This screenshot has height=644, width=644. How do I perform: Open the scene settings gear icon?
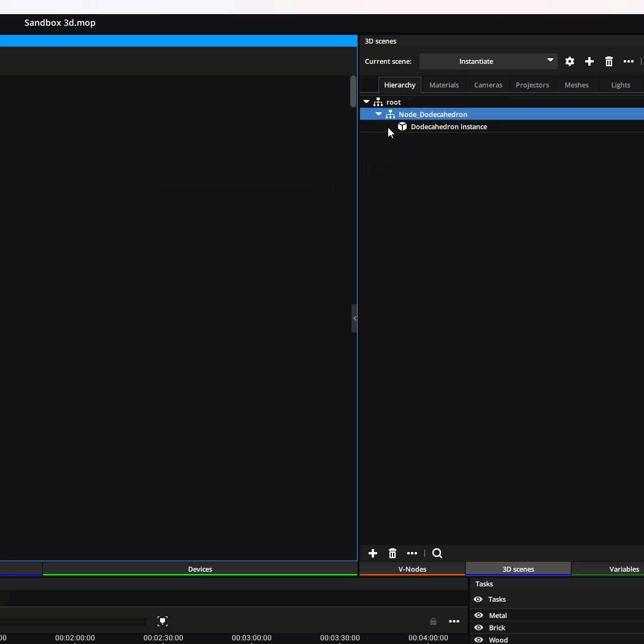pyautogui.click(x=570, y=61)
